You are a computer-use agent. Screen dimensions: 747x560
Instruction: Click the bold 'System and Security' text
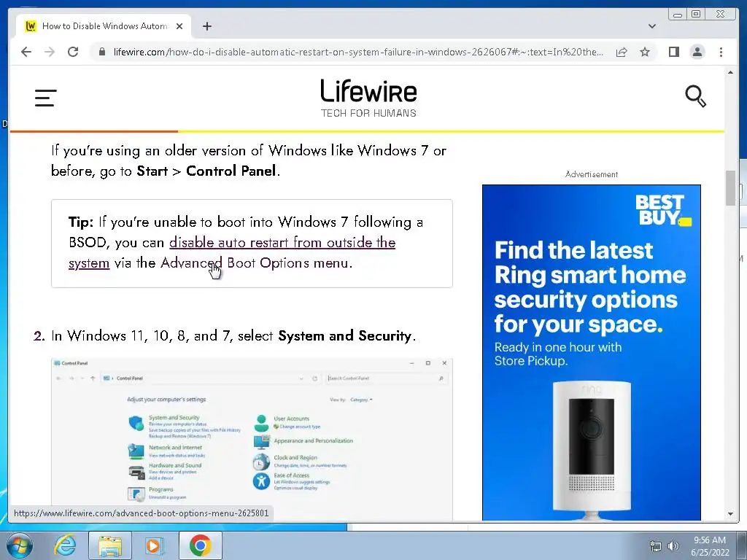344,336
